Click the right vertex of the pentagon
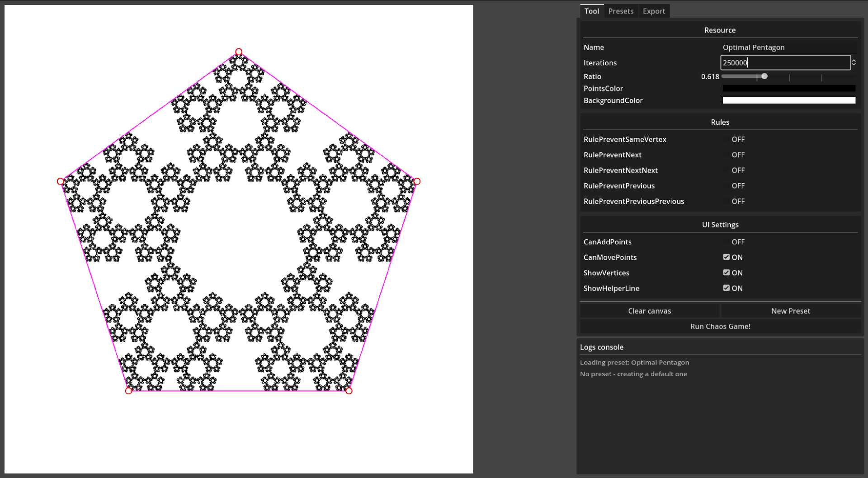 pos(417,181)
